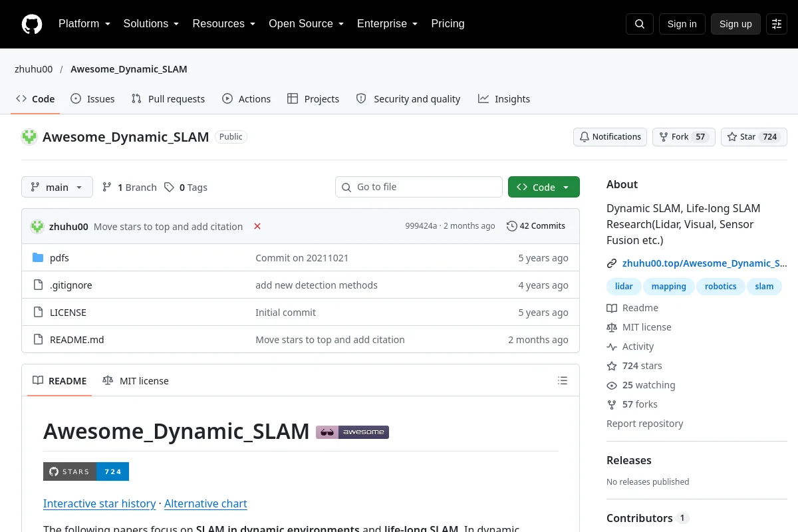Select the slam topic tag
Image resolution: width=798 pixels, height=532 pixels.
click(x=765, y=287)
